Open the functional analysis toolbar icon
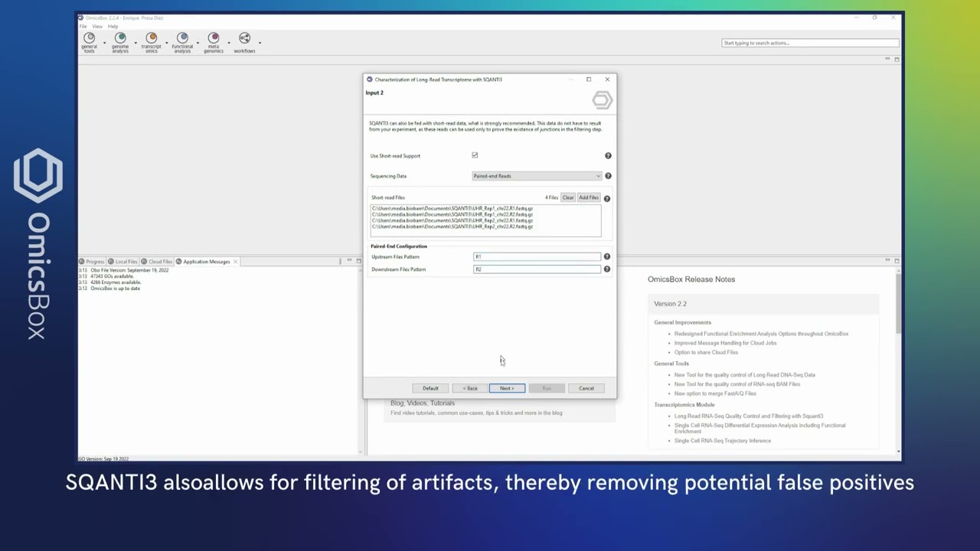 182,42
